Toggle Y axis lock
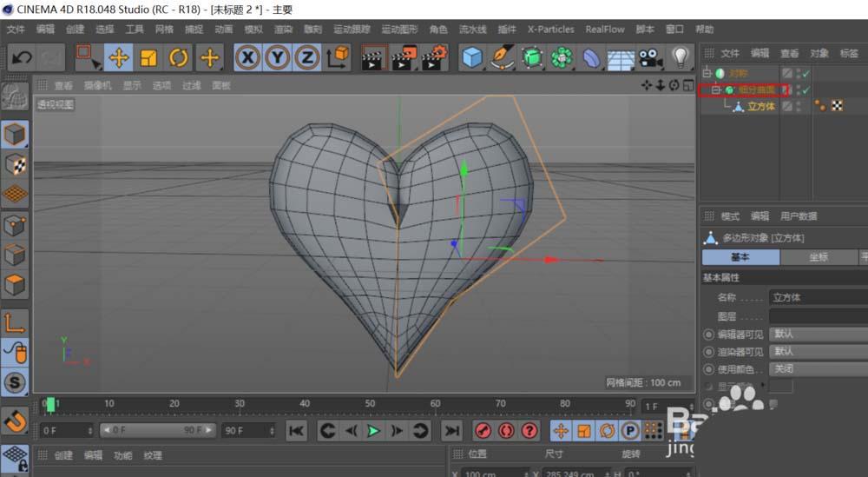The image size is (868, 477). (x=278, y=58)
